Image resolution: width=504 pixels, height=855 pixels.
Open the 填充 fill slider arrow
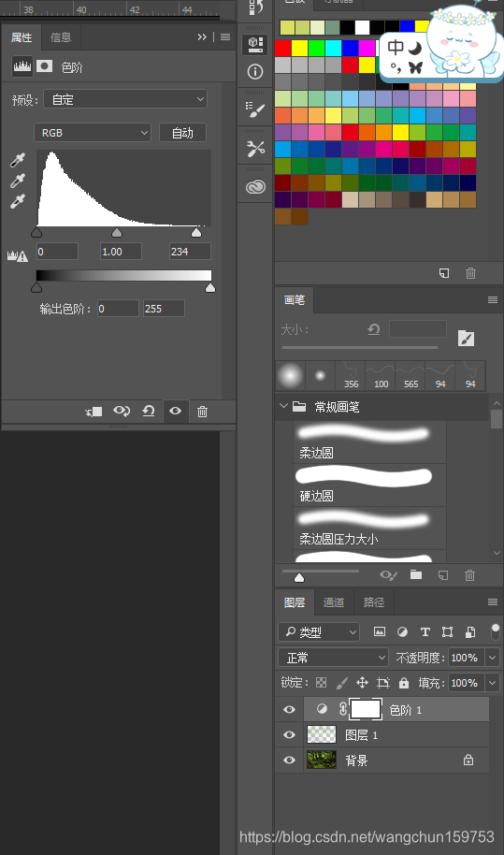coord(493,682)
